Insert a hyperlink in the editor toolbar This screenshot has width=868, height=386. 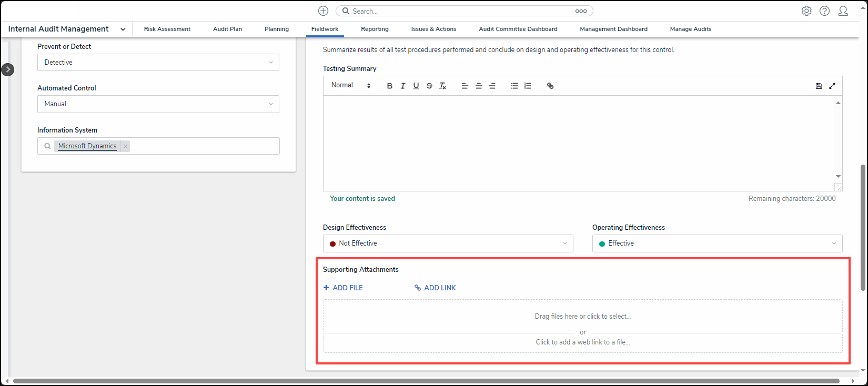(550, 86)
